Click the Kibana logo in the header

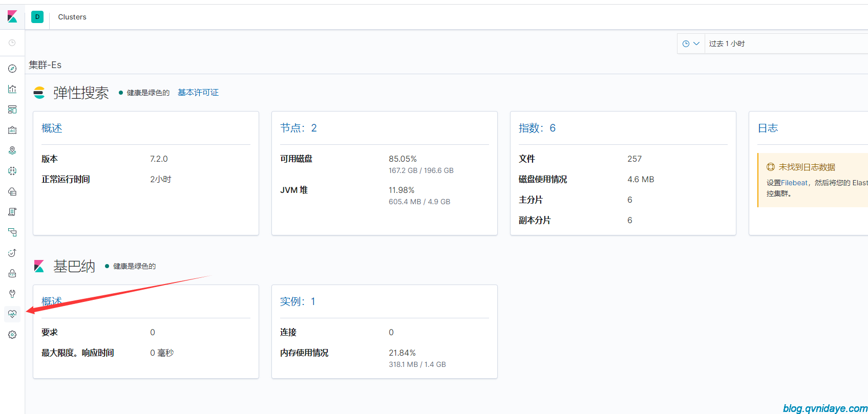12,17
